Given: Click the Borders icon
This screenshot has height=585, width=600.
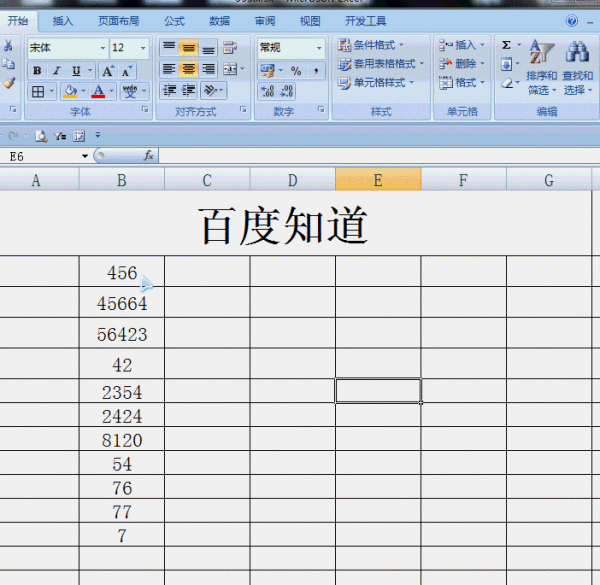Looking at the screenshot, I should [x=38, y=91].
